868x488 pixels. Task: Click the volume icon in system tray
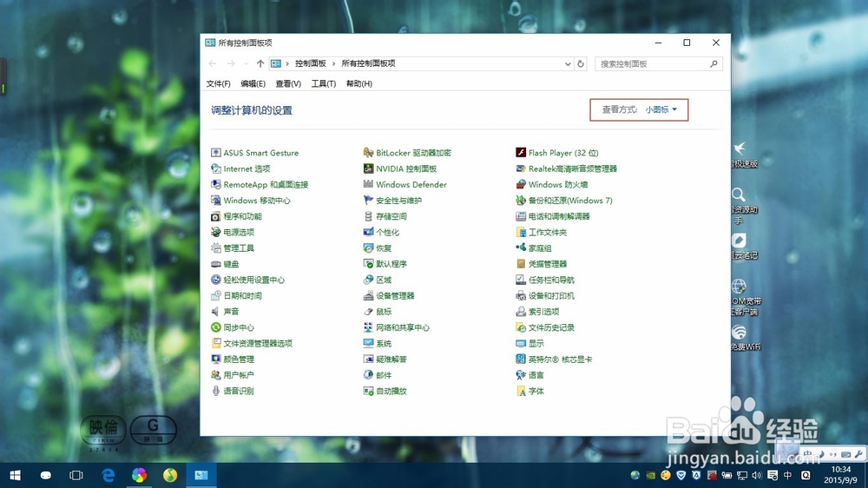coord(757,475)
